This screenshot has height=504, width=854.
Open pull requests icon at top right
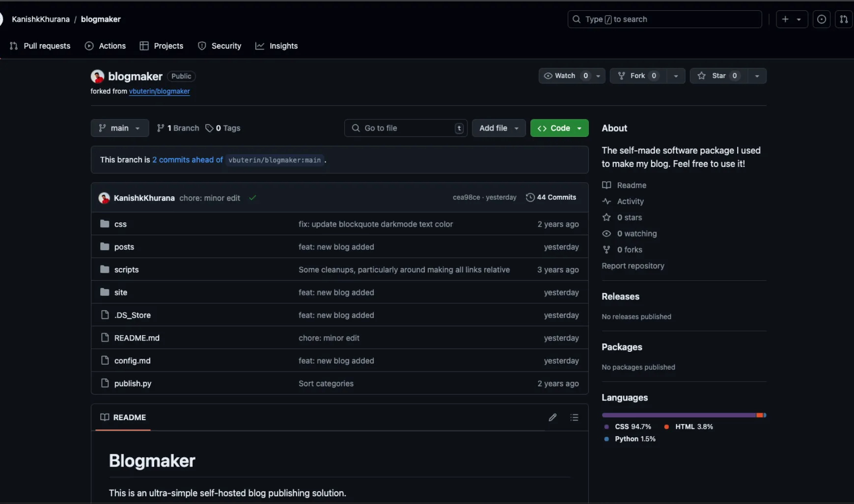tap(843, 19)
